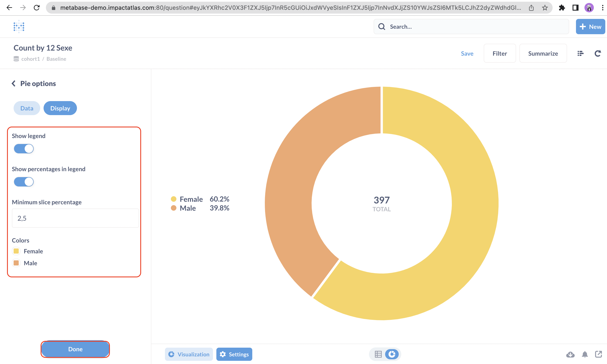Click the download results cloud icon
607x364 pixels.
pos(570,354)
